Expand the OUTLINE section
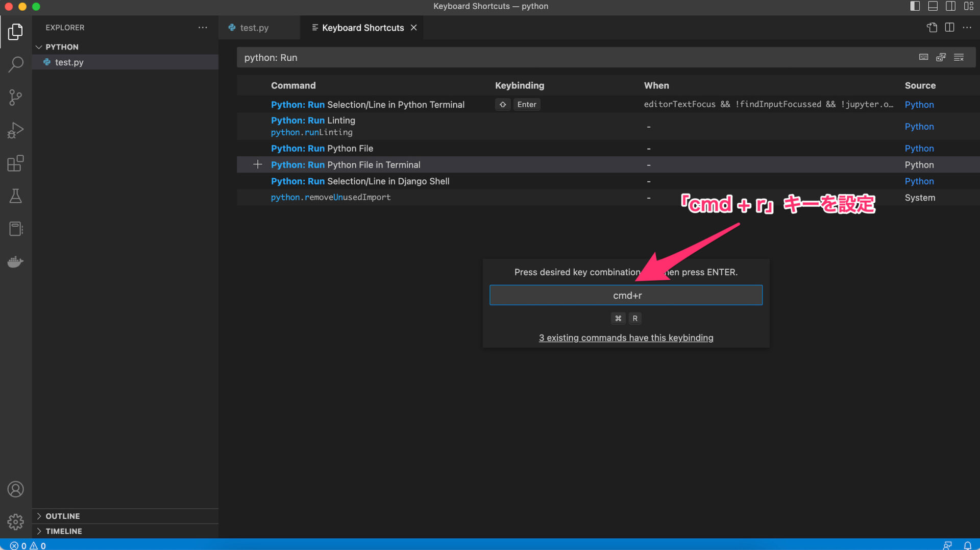This screenshot has height=550, width=980. click(62, 516)
